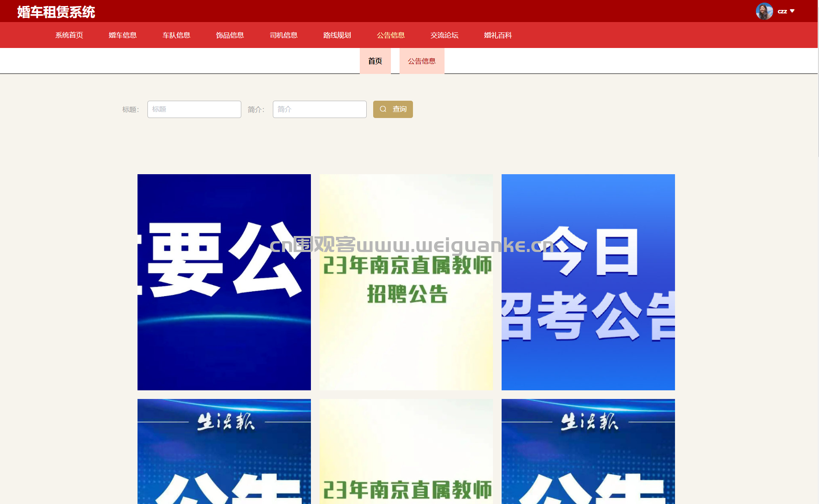Click the user avatar picture

(x=764, y=11)
